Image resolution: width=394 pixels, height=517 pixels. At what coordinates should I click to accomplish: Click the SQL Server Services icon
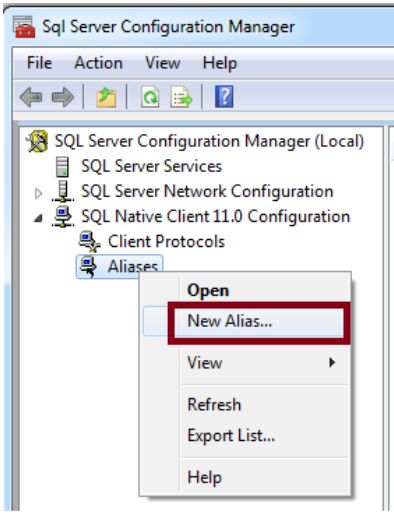(63, 166)
